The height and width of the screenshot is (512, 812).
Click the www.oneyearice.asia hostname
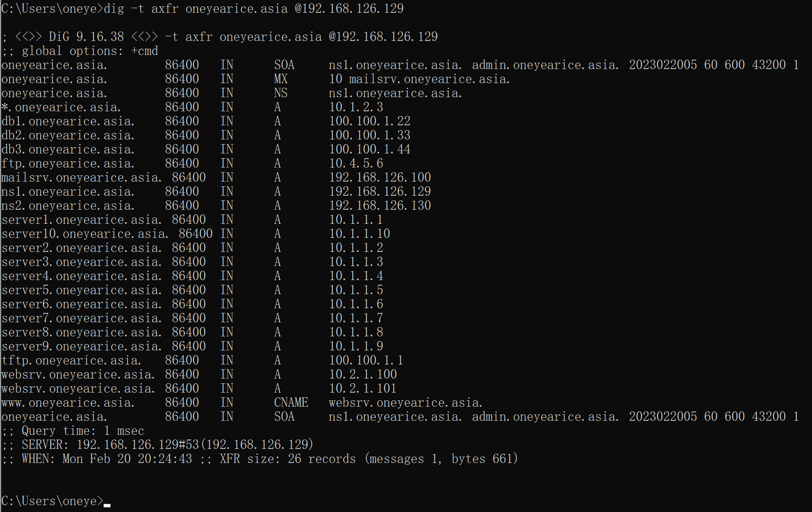[68, 402]
